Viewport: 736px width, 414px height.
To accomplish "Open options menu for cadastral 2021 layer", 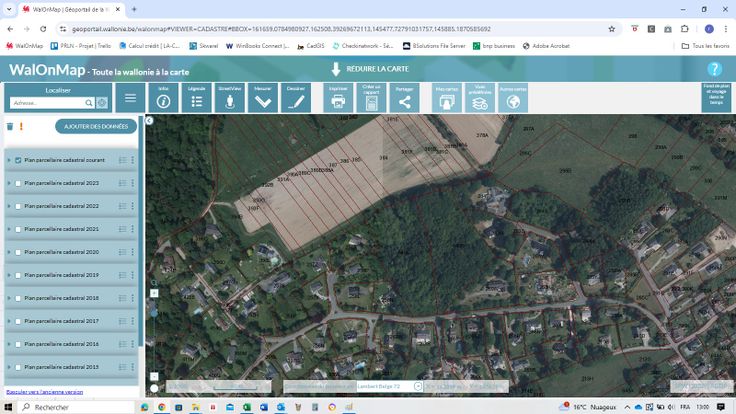I will tap(132, 229).
